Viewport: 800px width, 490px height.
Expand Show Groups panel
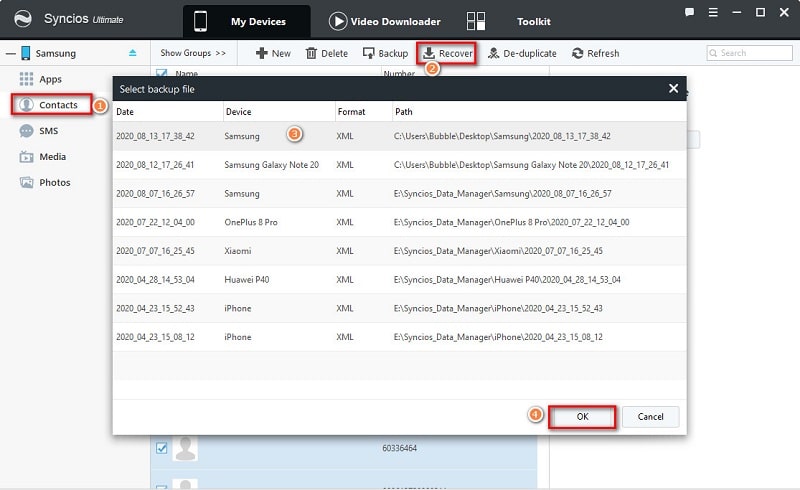[x=193, y=53]
